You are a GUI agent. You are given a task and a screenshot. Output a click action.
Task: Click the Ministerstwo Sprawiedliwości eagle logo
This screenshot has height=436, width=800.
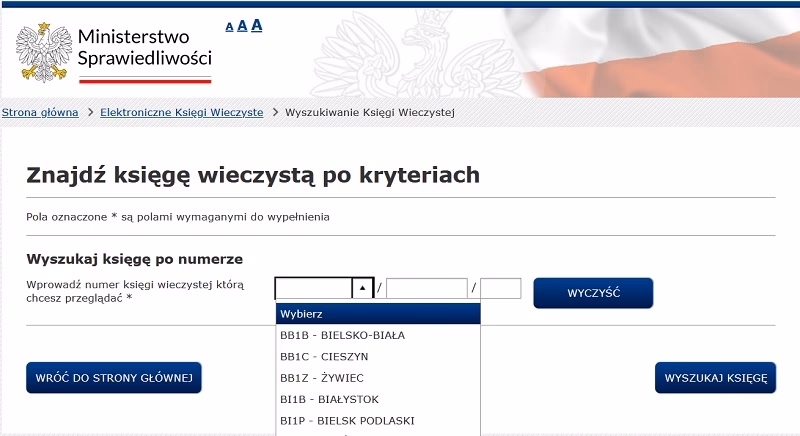tap(44, 52)
